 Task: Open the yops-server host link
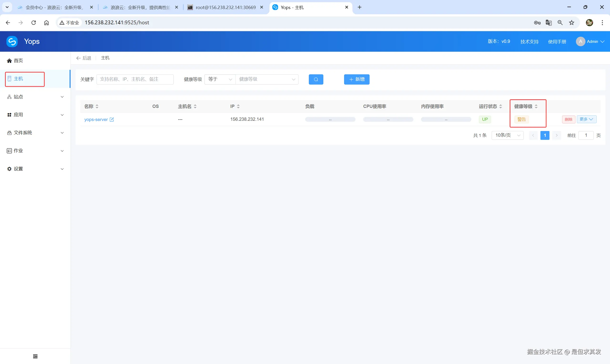[x=96, y=119]
